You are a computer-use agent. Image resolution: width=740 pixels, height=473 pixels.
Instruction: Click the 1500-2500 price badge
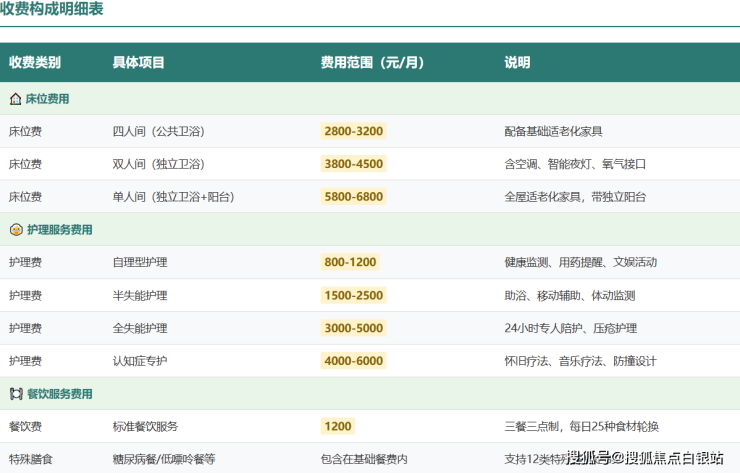353,295
